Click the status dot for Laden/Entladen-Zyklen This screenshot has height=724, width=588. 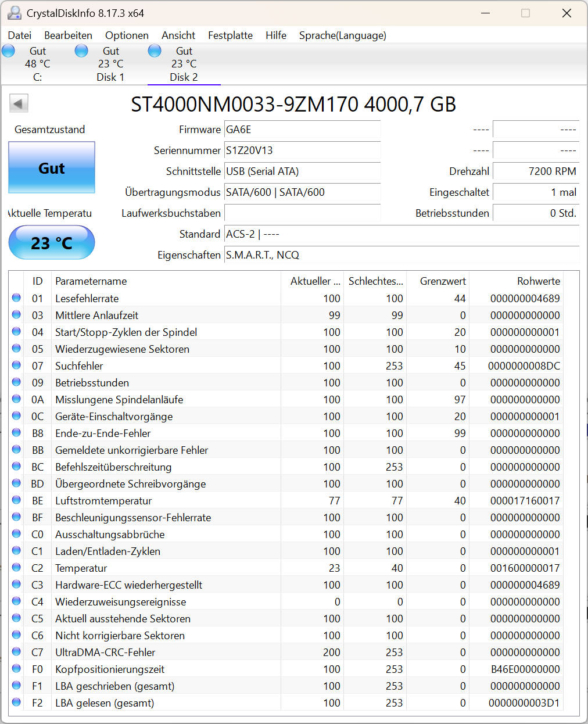click(16, 551)
